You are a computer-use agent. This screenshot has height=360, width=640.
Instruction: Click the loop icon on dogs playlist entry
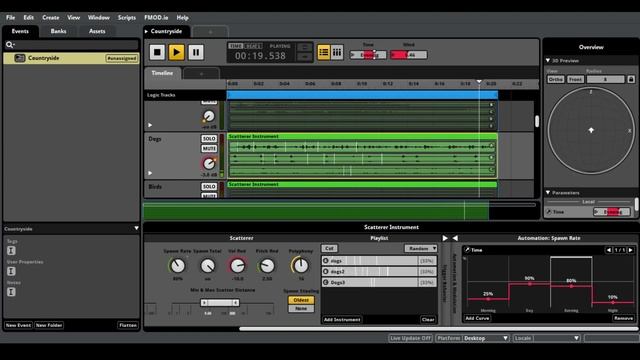(326, 260)
